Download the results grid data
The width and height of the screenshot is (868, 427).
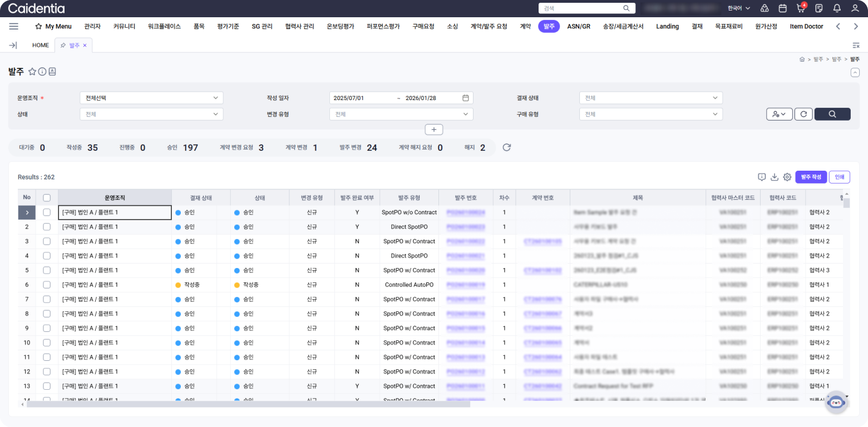coord(774,177)
